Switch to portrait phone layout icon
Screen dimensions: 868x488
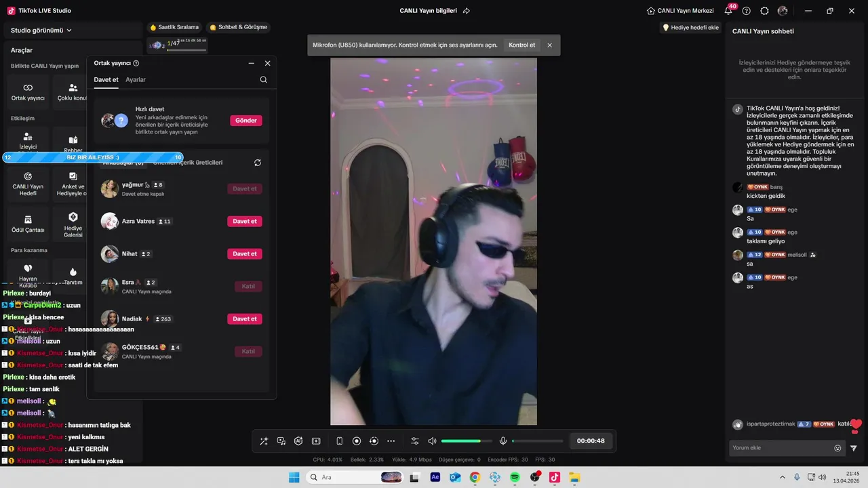[340, 441]
